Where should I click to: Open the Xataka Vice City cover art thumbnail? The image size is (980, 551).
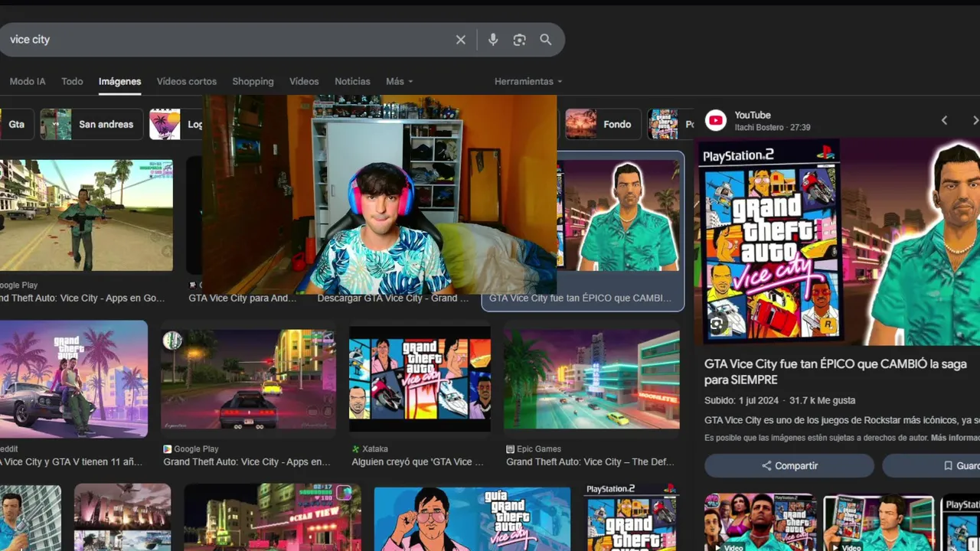[420, 379]
